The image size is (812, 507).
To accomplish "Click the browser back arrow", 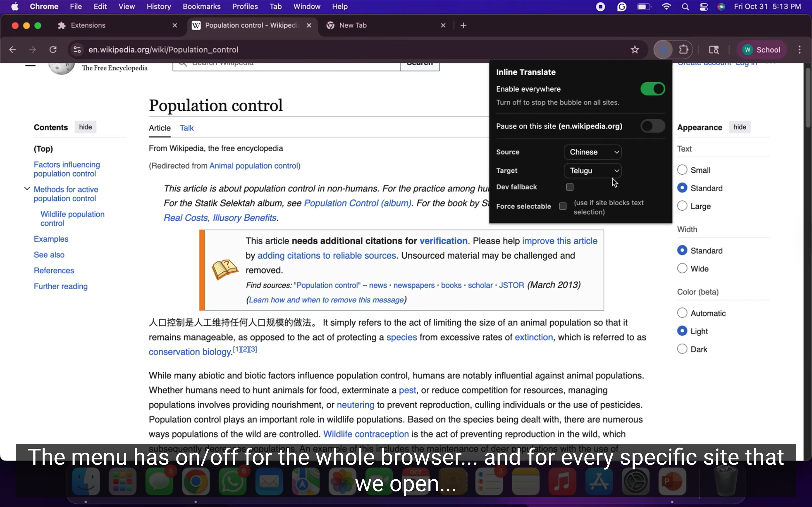I will pos(13,50).
